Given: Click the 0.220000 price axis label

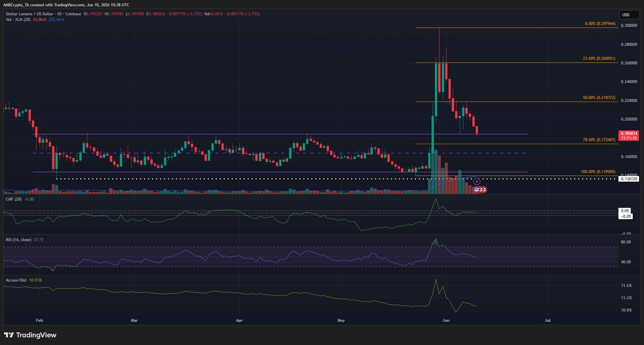Looking at the screenshot, I should click(629, 101).
